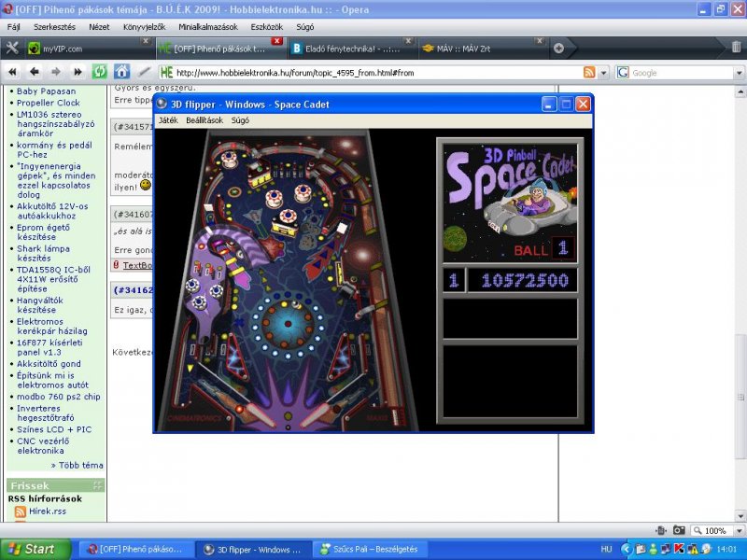This screenshot has width=747, height=560.
Task: Switch to Szűcs Pali Beszélgetés taskbar button
Action: coord(370,550)
